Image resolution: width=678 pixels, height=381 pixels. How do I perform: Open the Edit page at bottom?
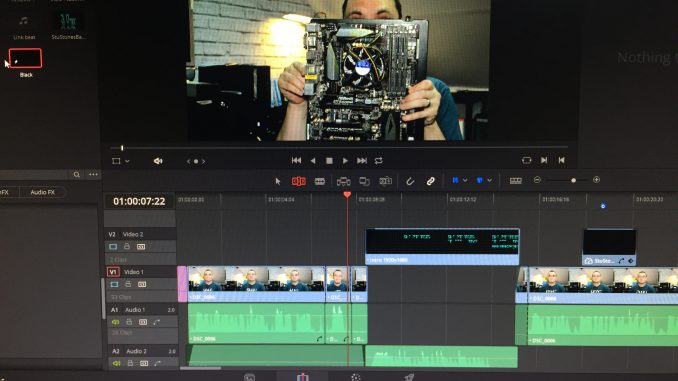click(303, 377)
